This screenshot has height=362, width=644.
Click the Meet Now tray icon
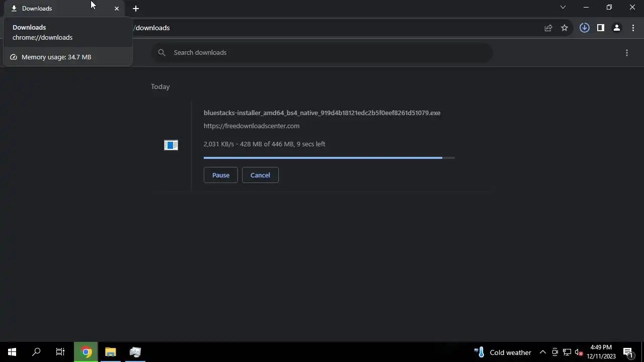(x=555, y=352)
